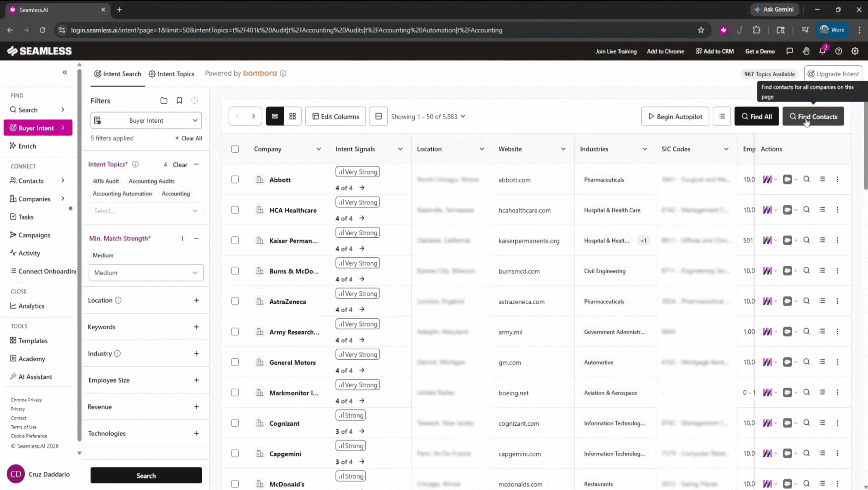Open the Medium match strength dropdown
This screenshot has width=868, height=490.
(146, 273)
